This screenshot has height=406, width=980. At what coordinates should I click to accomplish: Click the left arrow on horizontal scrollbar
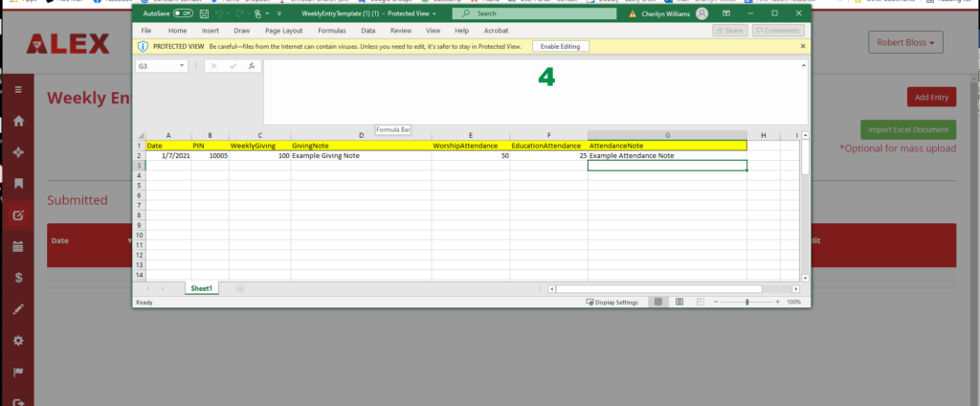point(552,289)
